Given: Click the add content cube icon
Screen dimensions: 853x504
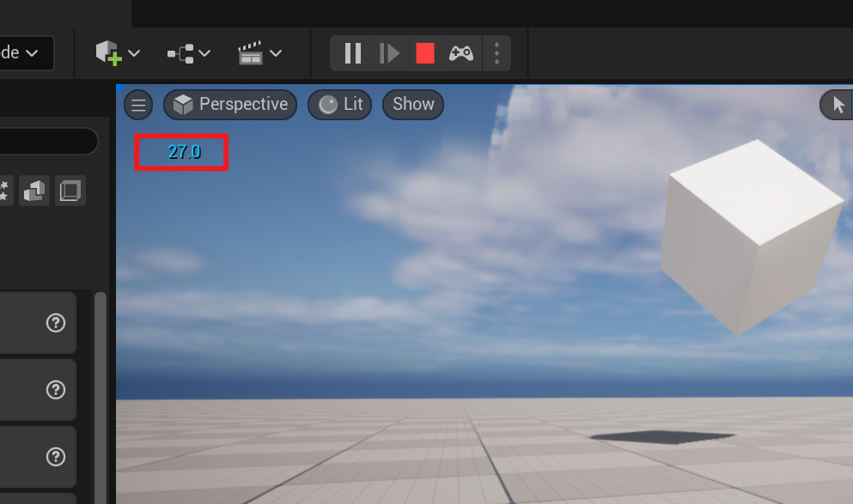Looking at the screenshot, I should point(108,53).
